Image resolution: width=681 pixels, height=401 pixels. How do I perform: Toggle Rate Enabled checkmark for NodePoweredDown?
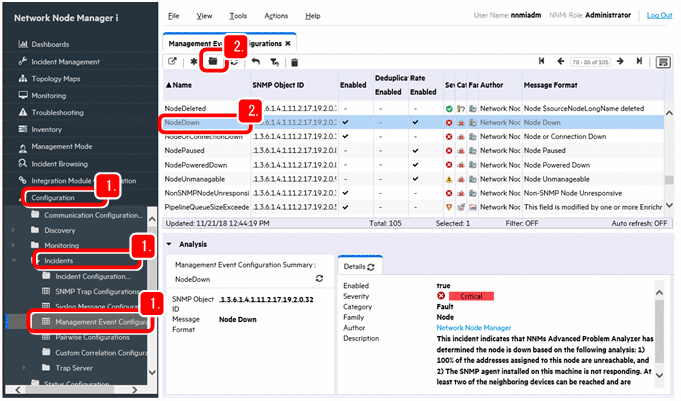click(415, 165)
